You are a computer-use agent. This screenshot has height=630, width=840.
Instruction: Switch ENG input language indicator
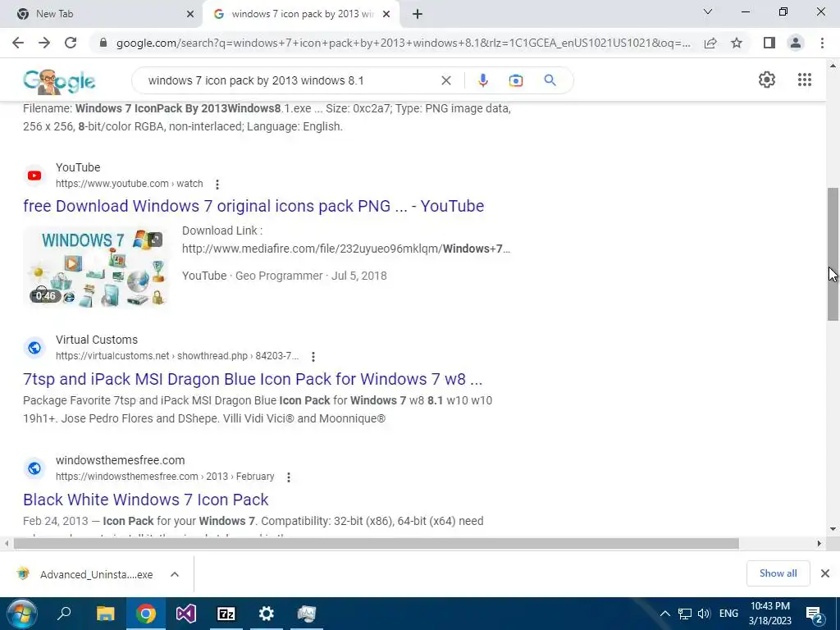(x=728, y=614)
